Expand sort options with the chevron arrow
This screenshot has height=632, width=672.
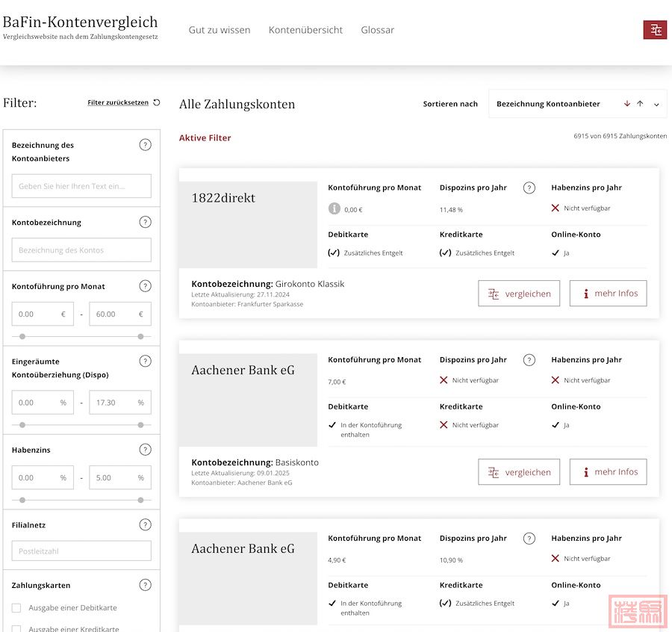coord(656,104)
